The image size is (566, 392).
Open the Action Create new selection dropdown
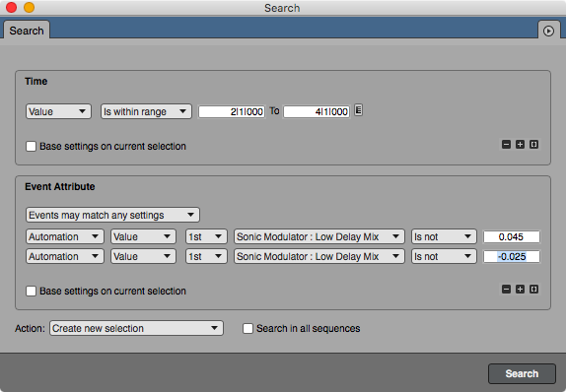(136, 328)
